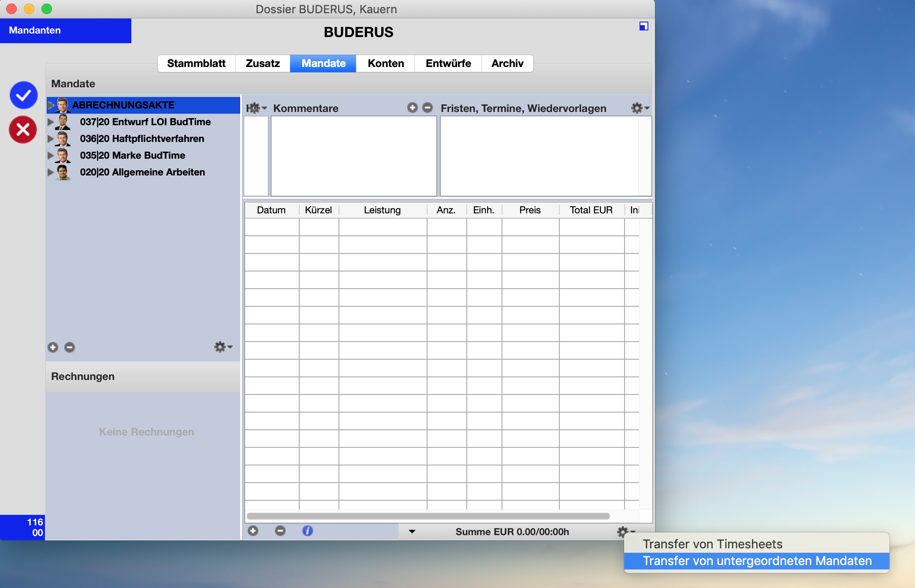
Task: Expand 037|20 Entwurf LOI BudTime
Action: 51,122
